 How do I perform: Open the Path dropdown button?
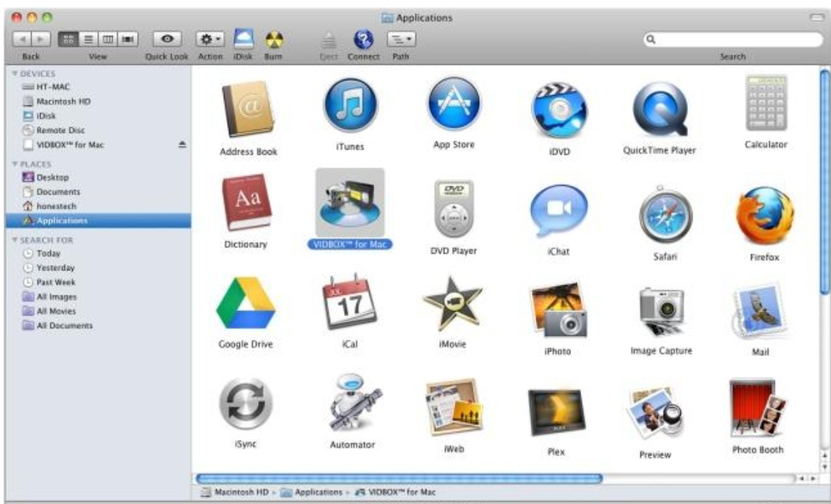coord(402,39)
